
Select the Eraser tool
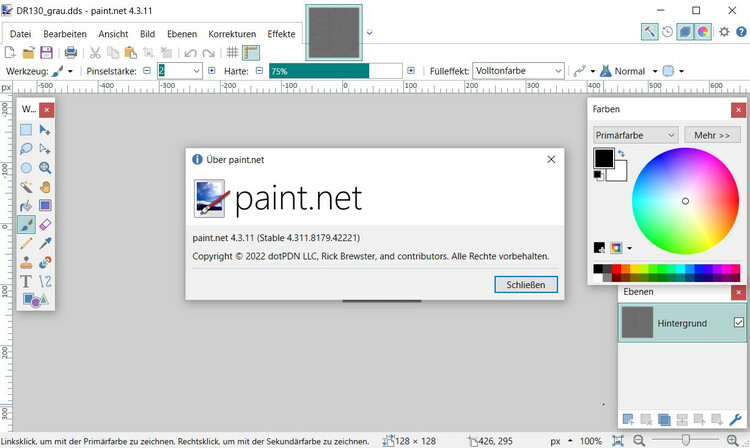[45, 224]
